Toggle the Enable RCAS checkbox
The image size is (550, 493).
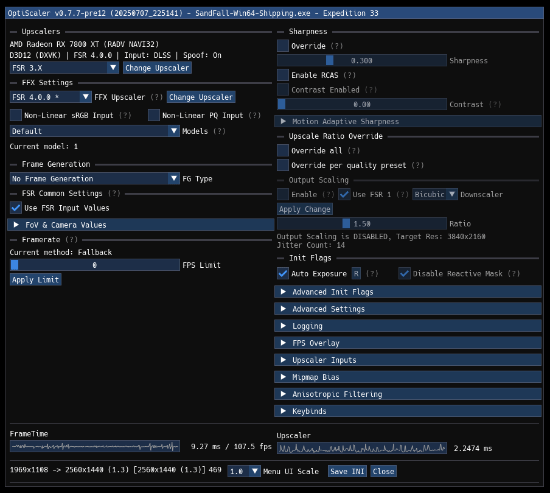[x=283, y=75]
